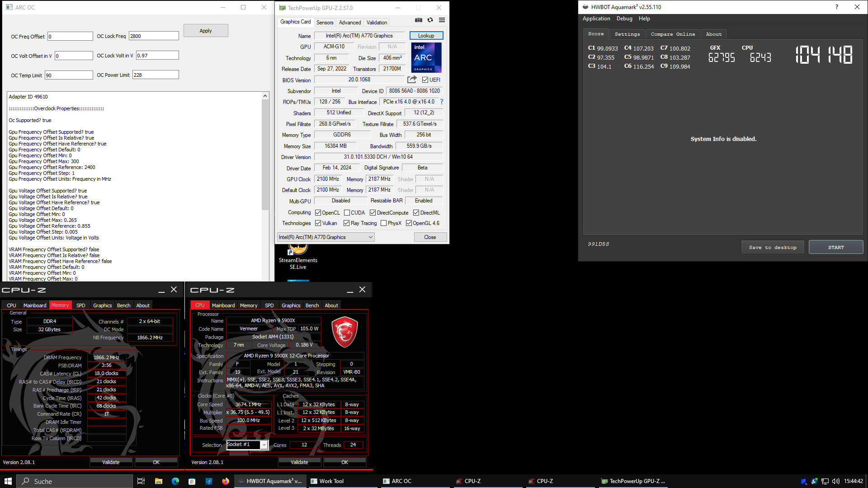The image size is (868, 488).
Task: Close the CPU-Z CPU tab window
Action: pos(362,290)
